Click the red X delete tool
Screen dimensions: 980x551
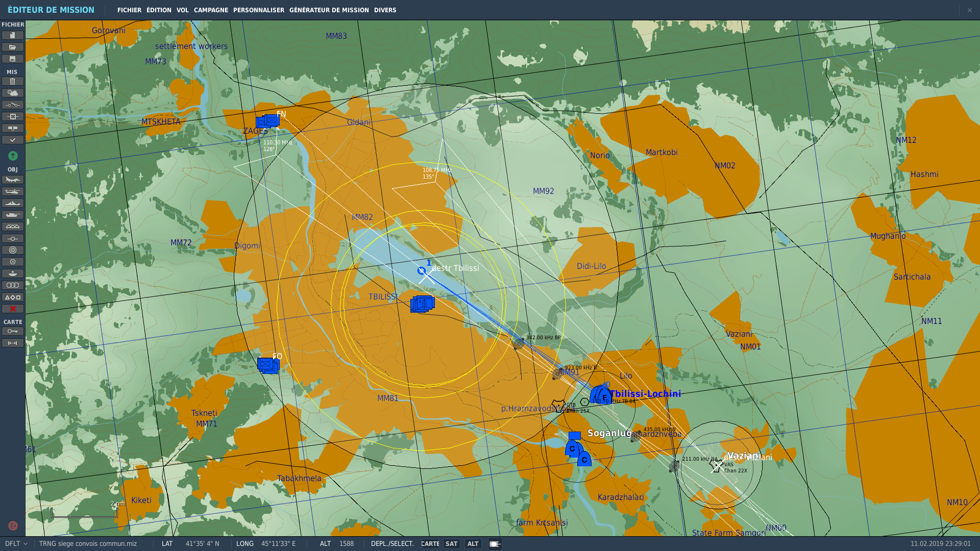(13, 309)
